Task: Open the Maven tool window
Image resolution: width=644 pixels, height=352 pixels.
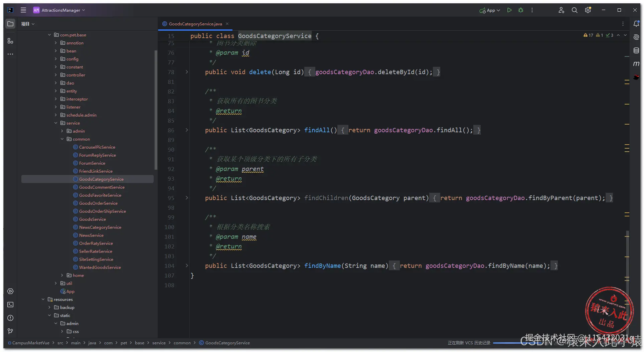Action: 636,63
